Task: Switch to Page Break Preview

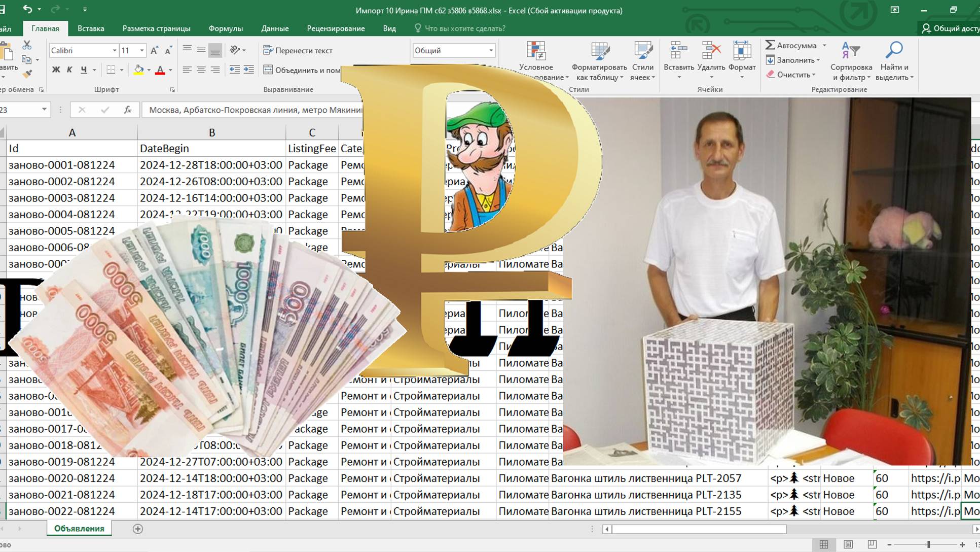Action: pyautogui.click(x=872, y=544)
